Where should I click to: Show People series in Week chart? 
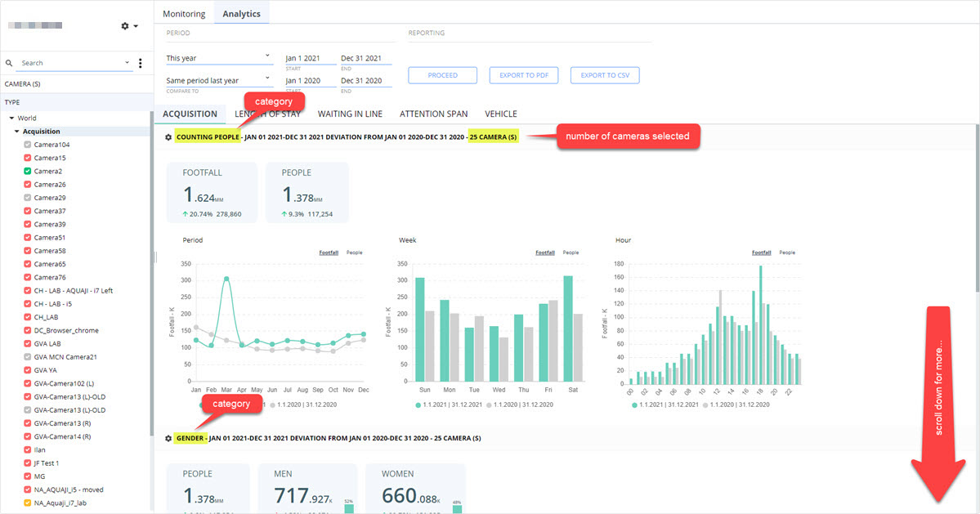(571, 253)
